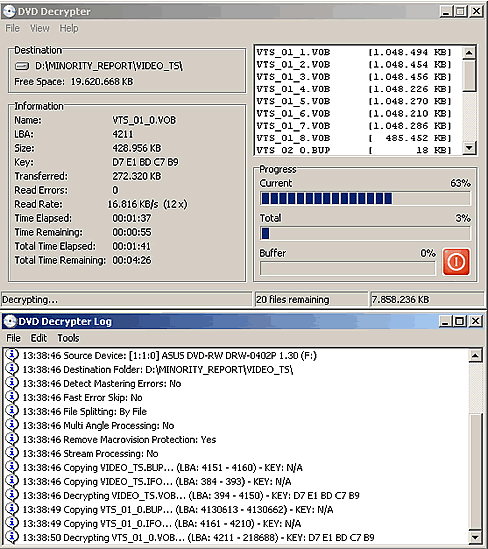
Task: Click the Free Space value 19.620.668 KB
Action: (102, 82)
